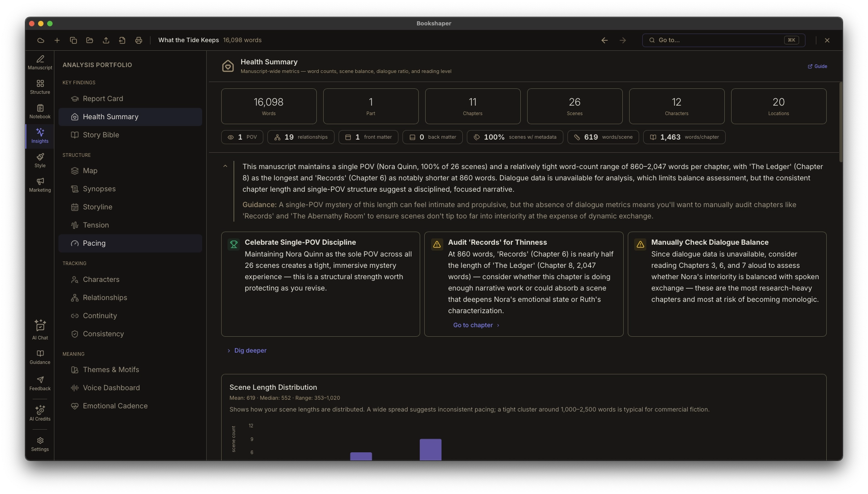Click warning icon on Dialogue Balance card
Screen dimensions: 868x494
[640, 244]
